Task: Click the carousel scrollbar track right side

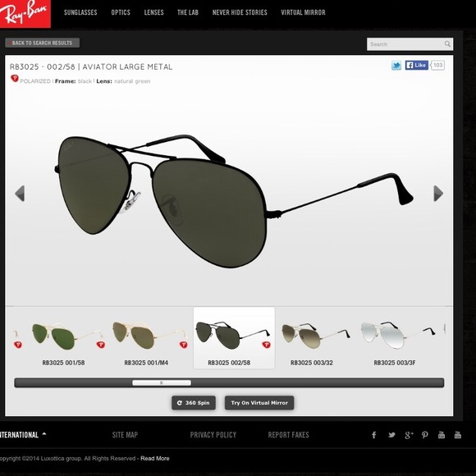Action: 318,382
